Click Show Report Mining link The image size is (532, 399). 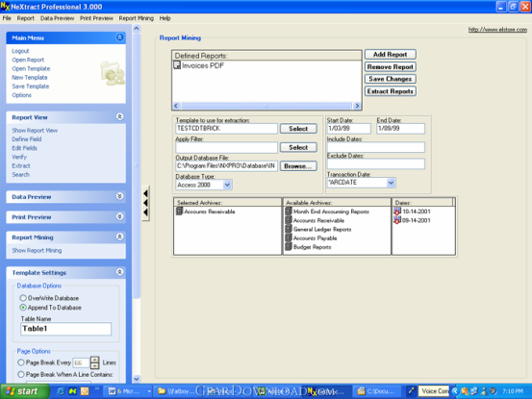point(37,251)
